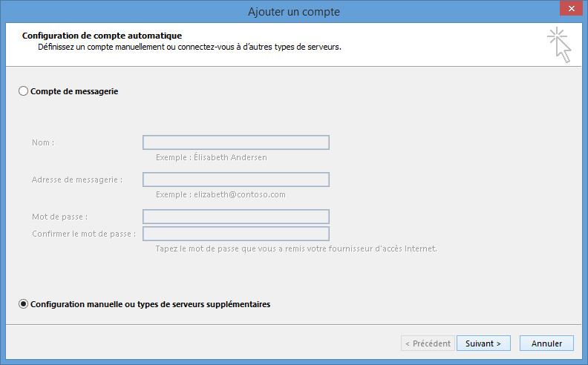
Task: Click into the Nom text field
Action: click(x=235, y=142)
